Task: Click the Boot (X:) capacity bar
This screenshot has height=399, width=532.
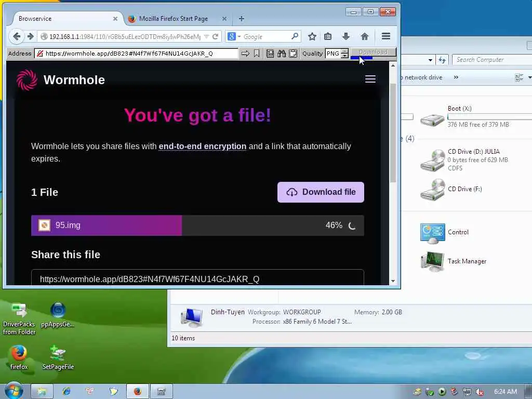Action: point(489,116)
